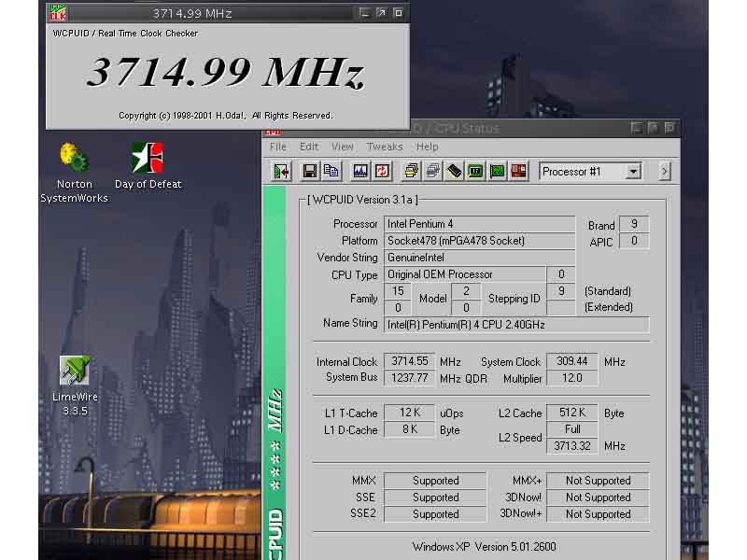Click the Internal Clock value field

click(x=410, y=361)
